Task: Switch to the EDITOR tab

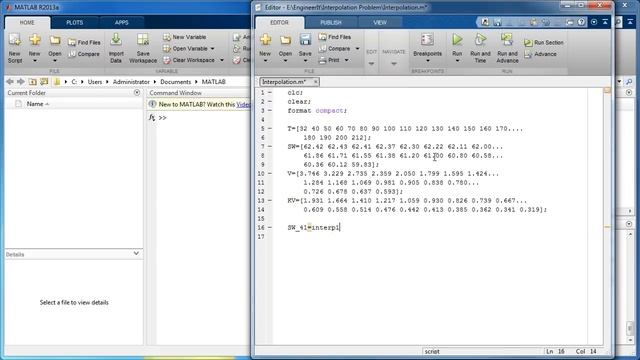Action: (280, 22)
